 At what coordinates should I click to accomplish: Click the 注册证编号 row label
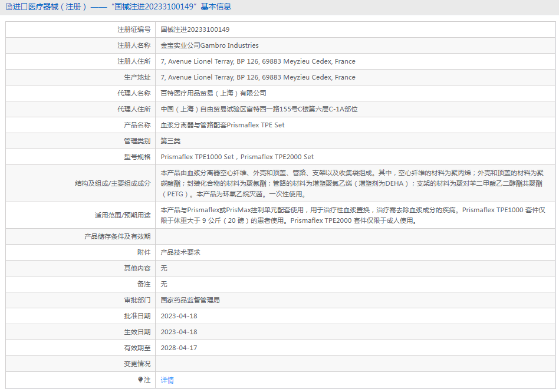[x=134, y=29]
